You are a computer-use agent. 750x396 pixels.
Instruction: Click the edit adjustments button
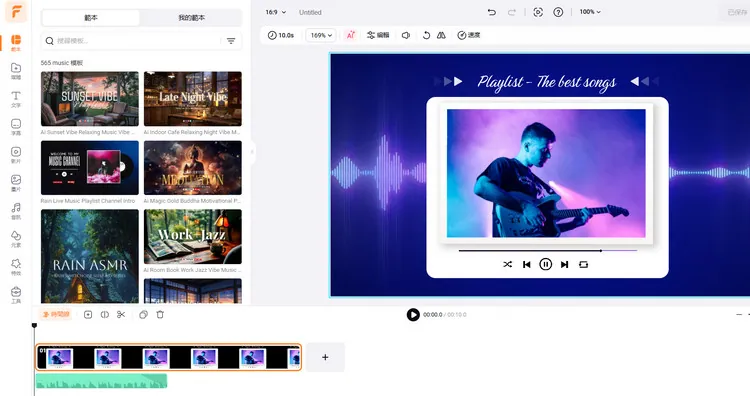click(x=378, y=35)
